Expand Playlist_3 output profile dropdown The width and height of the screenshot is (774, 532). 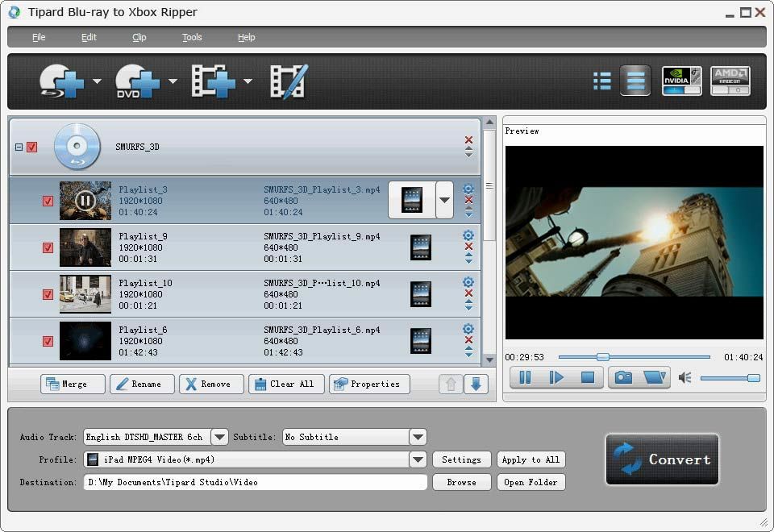point(444,200)
